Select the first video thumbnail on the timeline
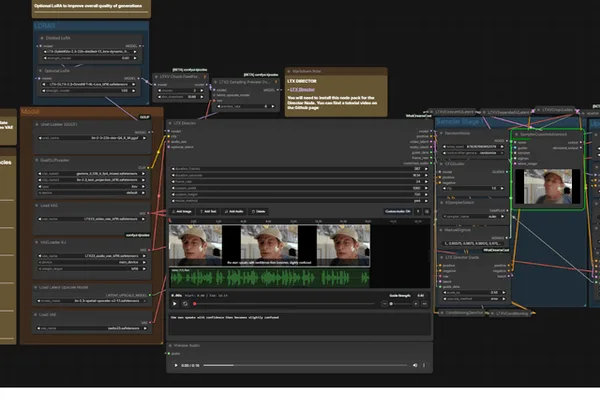Screen dimensions: 600x400 click(x=196, y=245)
